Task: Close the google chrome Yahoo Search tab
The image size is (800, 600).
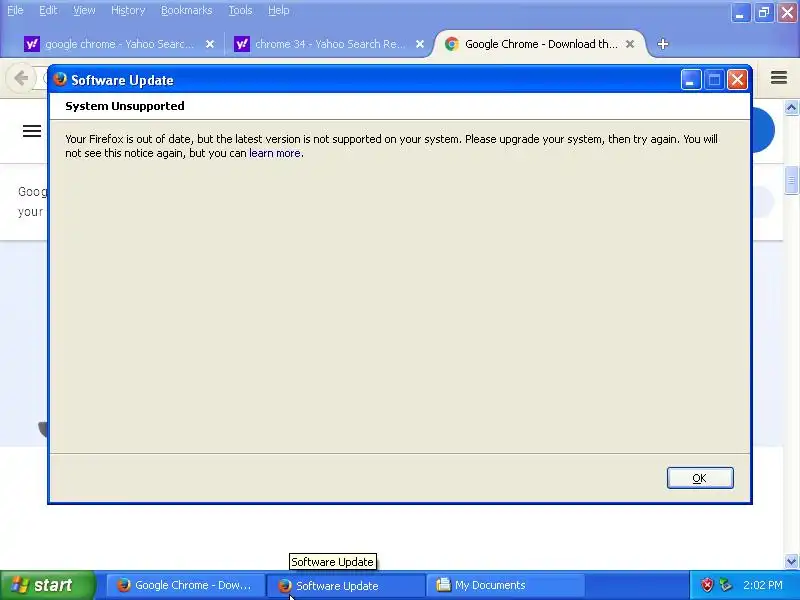Action: click(210, 44)
